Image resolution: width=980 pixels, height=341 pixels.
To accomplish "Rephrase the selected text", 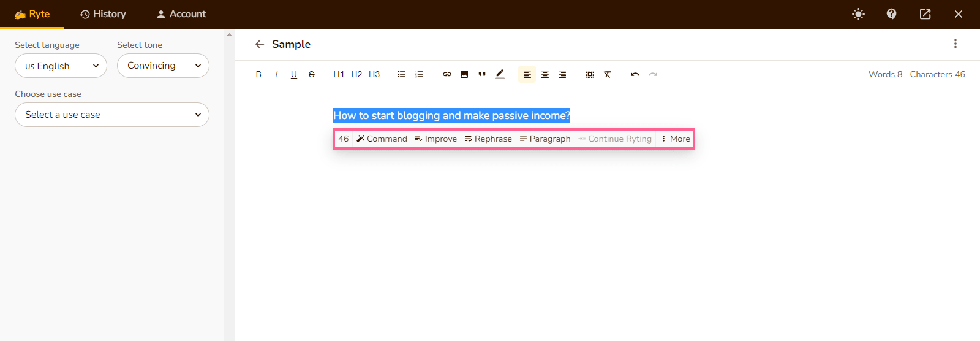I will tap(488, 139).
